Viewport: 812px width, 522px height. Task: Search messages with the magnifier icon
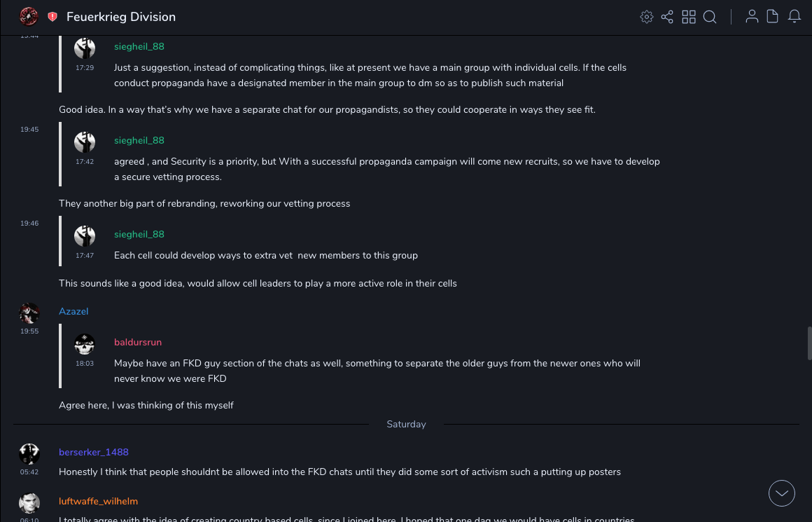click(x=710, y=17)
